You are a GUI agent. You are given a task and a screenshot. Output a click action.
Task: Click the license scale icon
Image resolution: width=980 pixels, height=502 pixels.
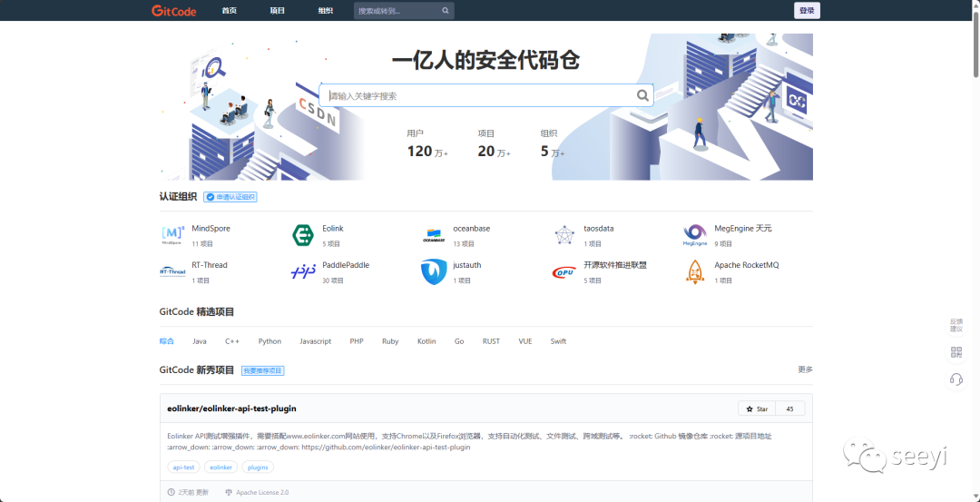coord(229,493)
